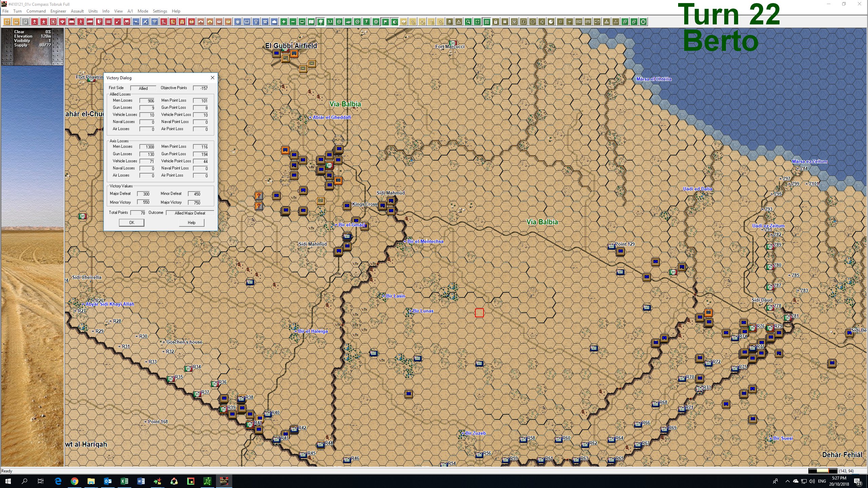Open the Engineer menu

click(58, 11)
